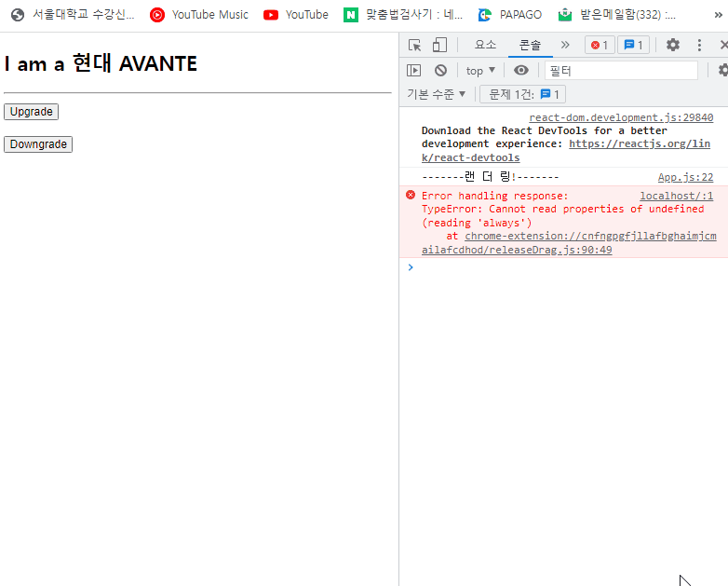Open the YouTube bookmark
Image resolution: width=728 pixels, height=586 pixels.
pos(296,15)
